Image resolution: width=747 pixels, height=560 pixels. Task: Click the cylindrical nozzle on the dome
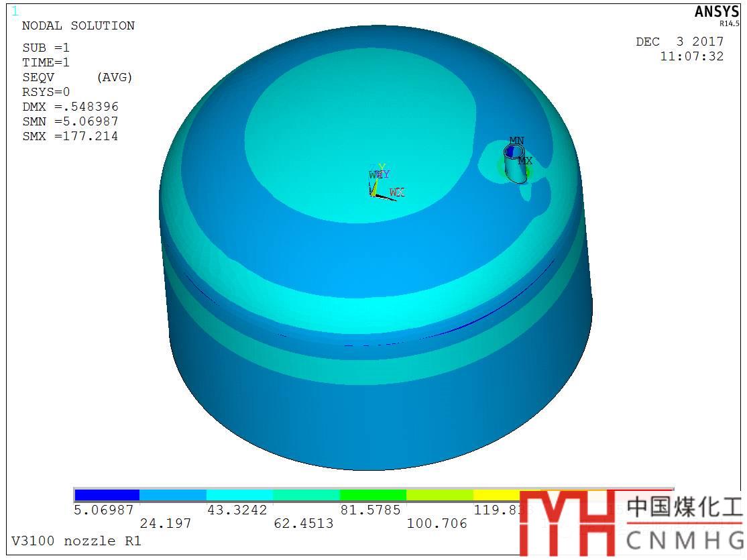tap(516, 164)
